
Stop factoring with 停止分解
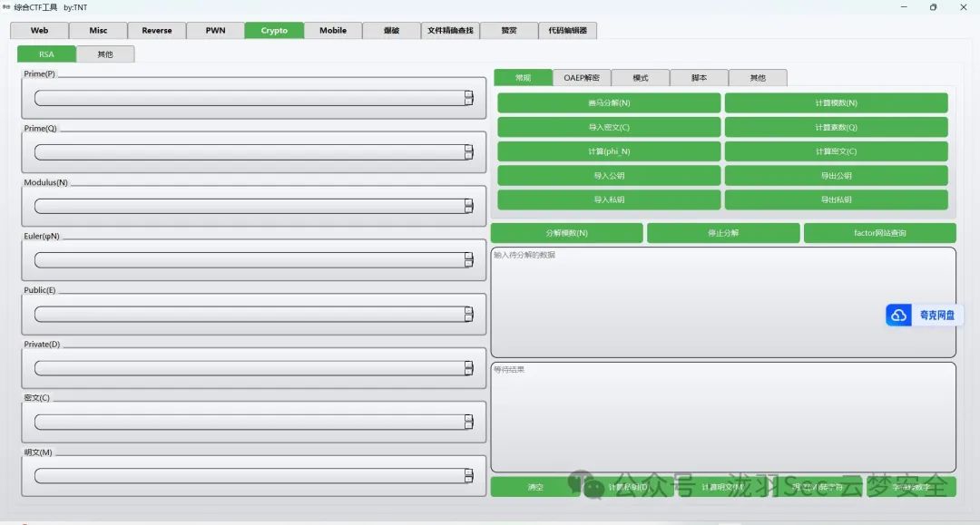pos(723,233)
